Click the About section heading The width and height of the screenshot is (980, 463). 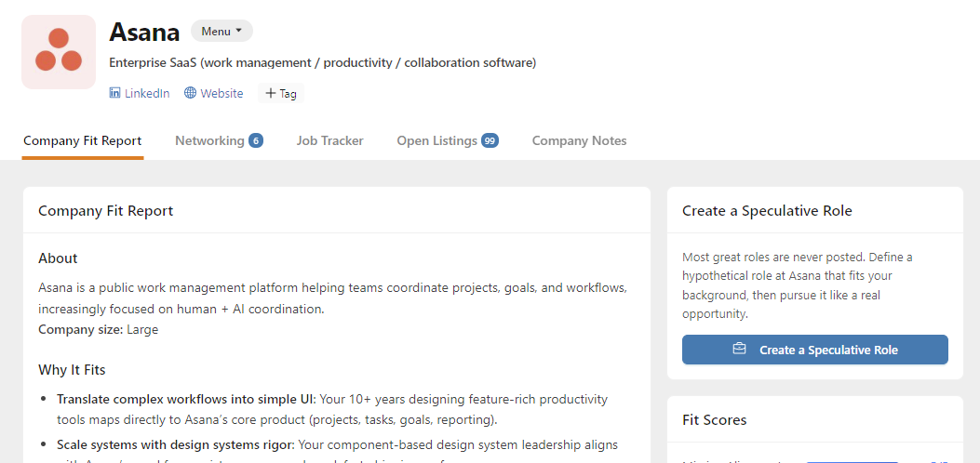tap(58, 258)
